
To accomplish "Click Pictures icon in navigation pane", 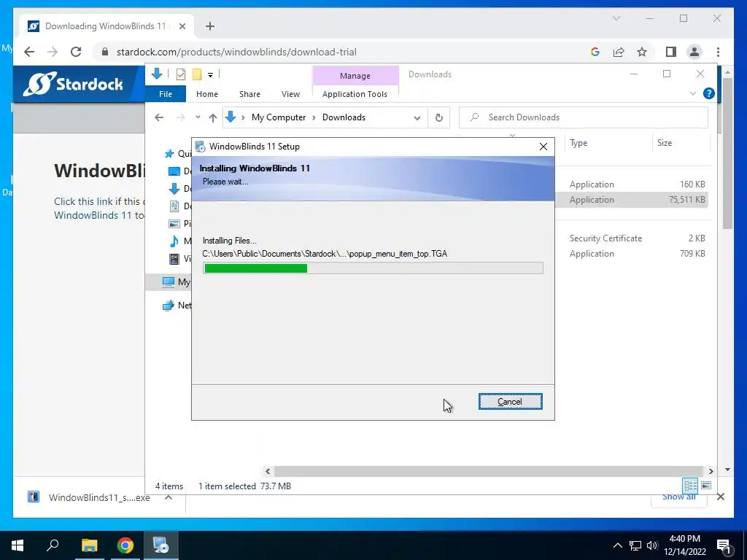I will tap(174, 223).
